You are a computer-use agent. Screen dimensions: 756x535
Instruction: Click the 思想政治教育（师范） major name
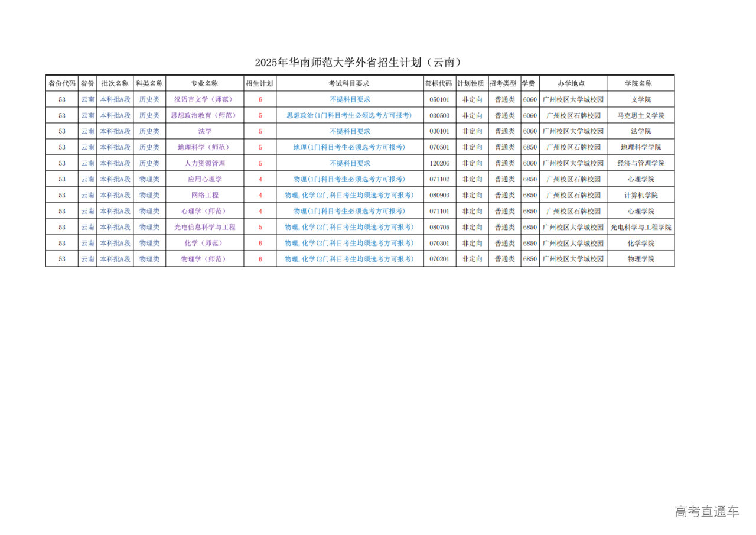(x=204, y=115)
